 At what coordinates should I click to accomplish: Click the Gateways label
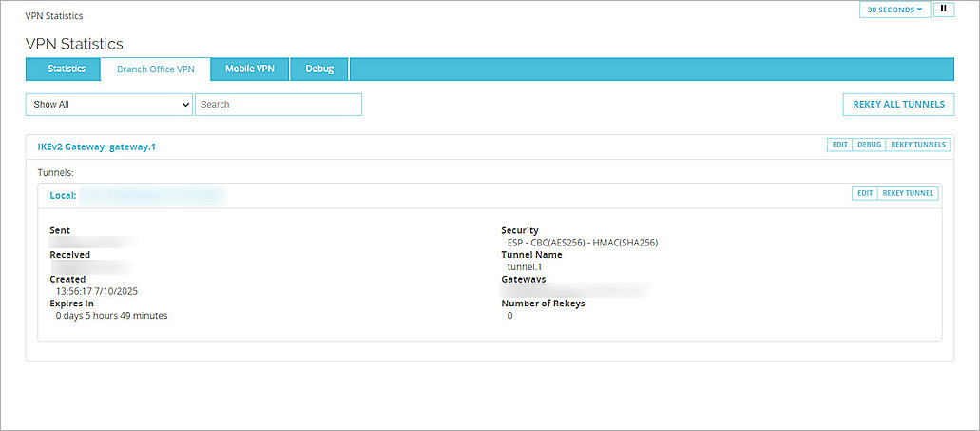click(x=524, y=279)
